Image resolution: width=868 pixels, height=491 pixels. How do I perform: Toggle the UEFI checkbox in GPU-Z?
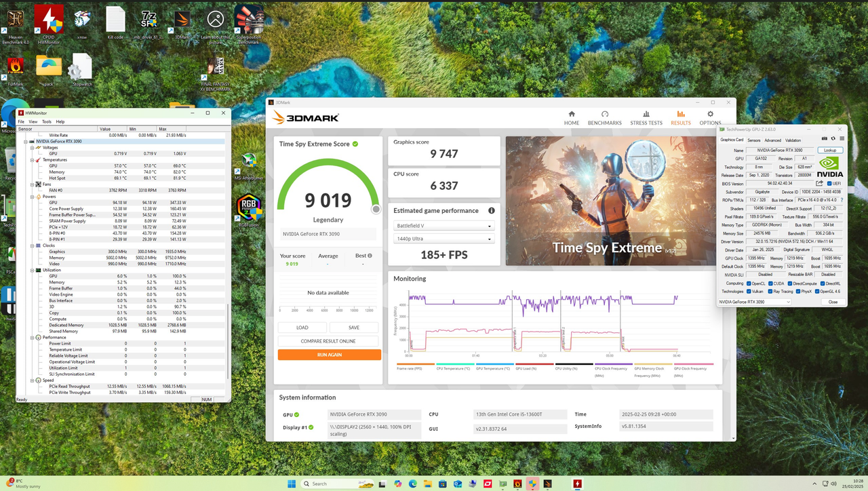click(829, 183)
